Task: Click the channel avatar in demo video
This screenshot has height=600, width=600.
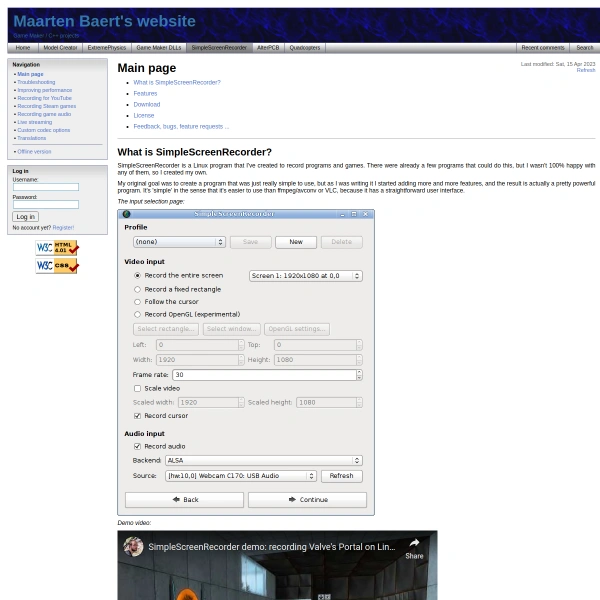Action: (133, 546)
